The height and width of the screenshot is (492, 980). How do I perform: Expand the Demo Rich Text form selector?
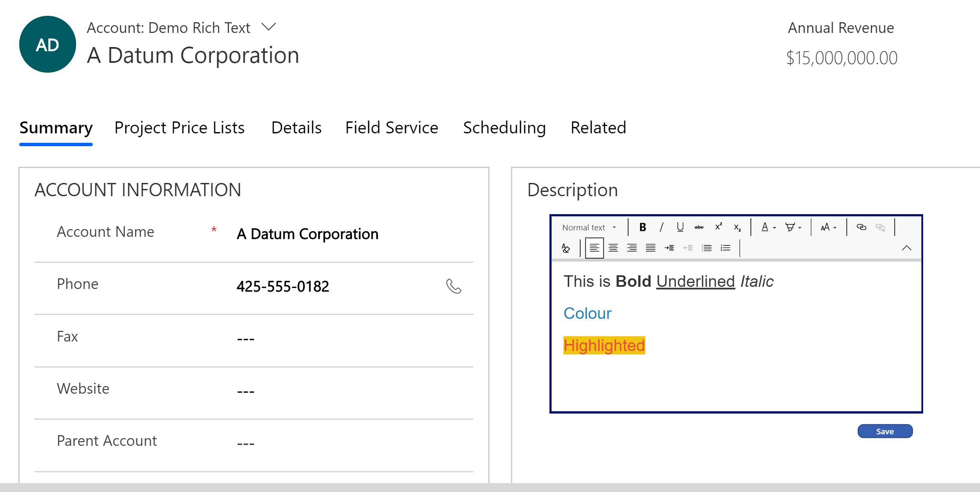[x=269, y=27]
